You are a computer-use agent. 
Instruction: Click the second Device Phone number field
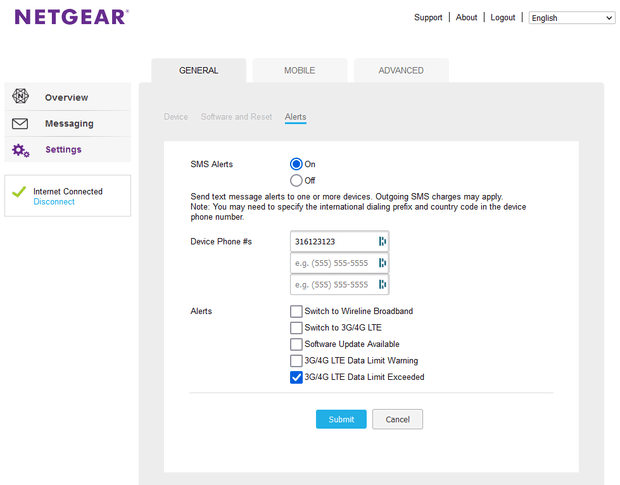pyautogui.click(x=340, y=263)
